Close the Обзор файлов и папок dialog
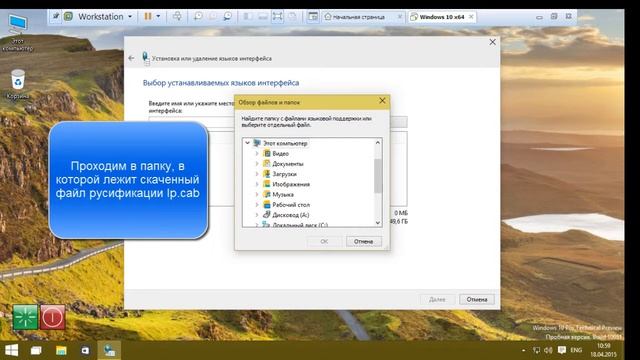Screen dimensions: 640x360 coord(382,100)
